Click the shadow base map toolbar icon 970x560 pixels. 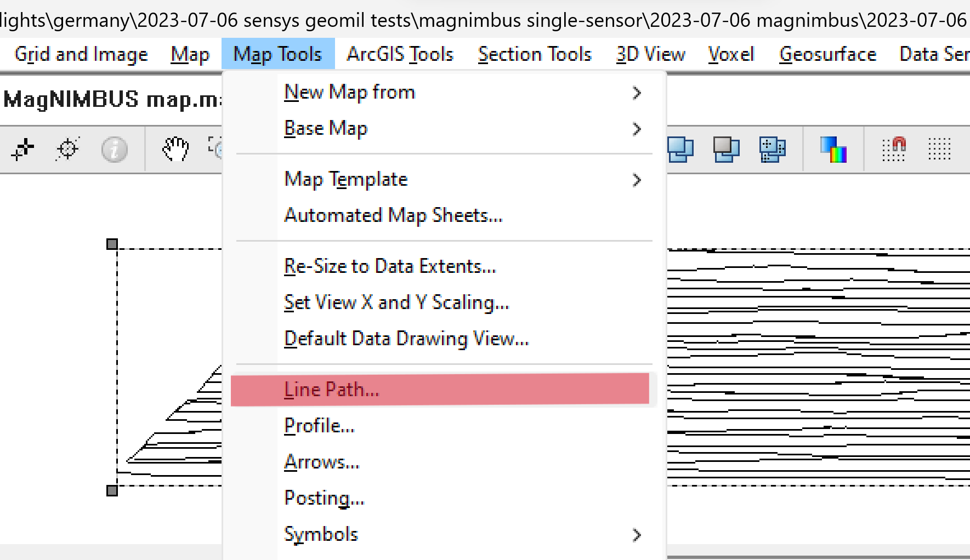click(x=727, y=149)
